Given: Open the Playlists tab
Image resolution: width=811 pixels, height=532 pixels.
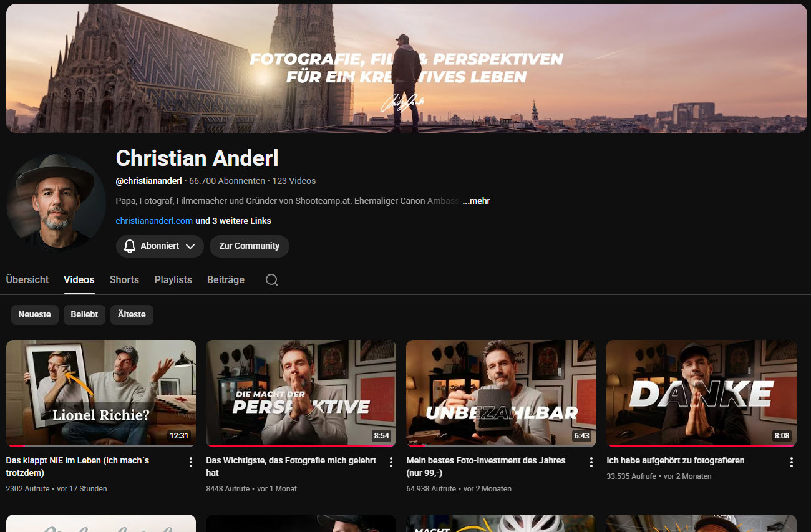Looking at the screenshot, I should click(173, 279).
